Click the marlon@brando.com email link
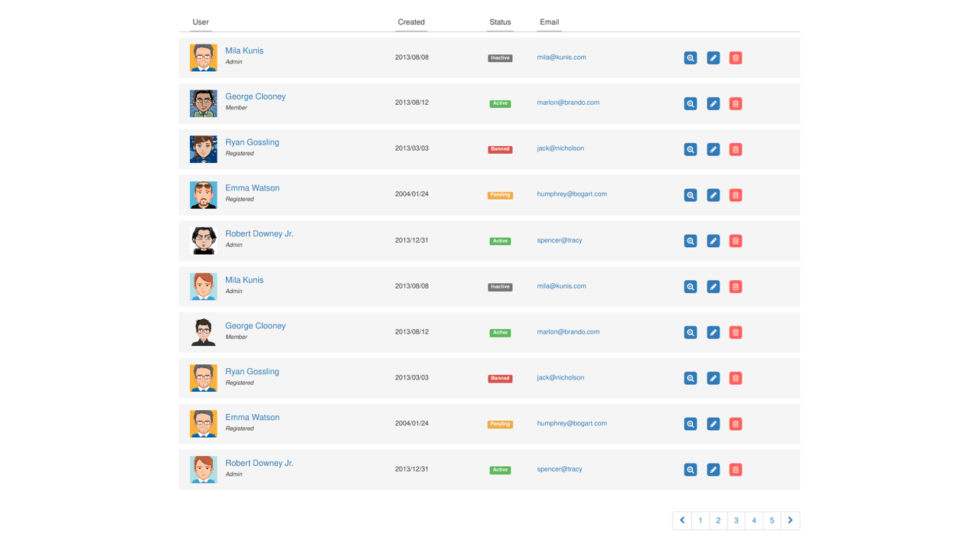Image resolution: width=980 pixels, height=551 pixels. click(x=568, y=103)
